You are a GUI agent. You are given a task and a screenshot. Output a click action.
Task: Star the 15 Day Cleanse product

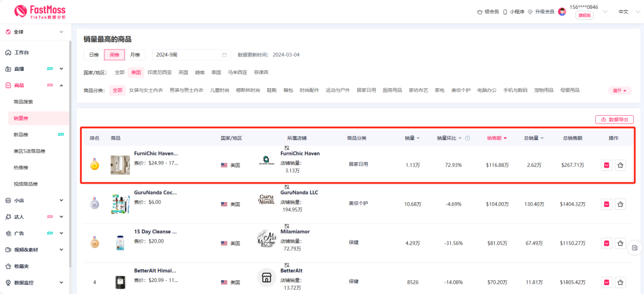(620, 243)
